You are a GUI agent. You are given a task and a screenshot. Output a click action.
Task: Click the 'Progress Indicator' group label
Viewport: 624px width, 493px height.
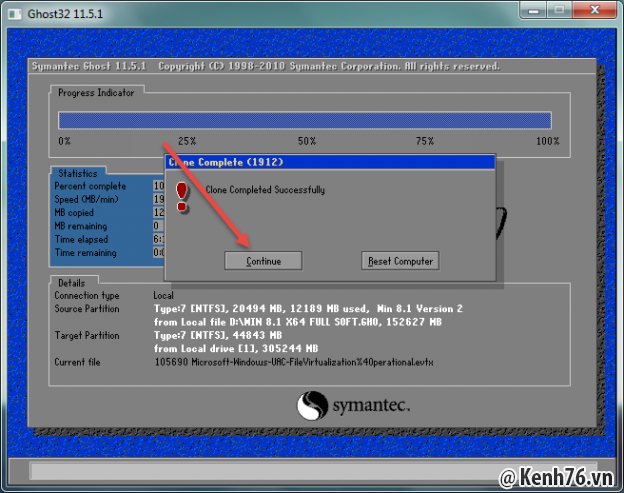tap(96, 93)
